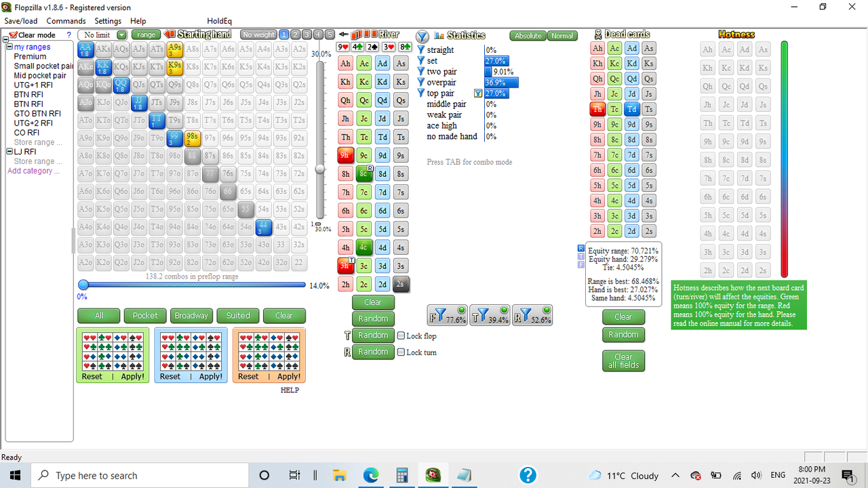Open the Settings menu
The image size is (868, 488).
[x=108, y=20]
